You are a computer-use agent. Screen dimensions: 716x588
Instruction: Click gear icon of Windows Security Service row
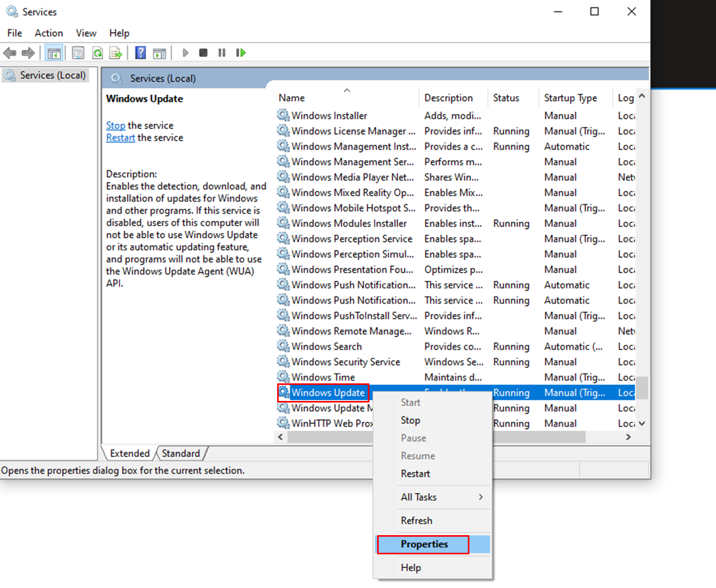coord(283,361)
